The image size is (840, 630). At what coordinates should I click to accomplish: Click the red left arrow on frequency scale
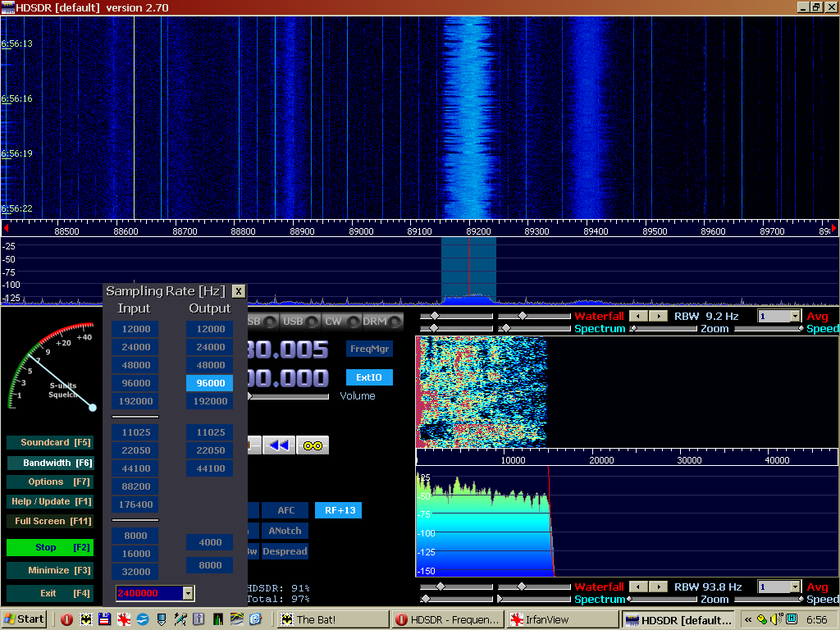(6, 229)
